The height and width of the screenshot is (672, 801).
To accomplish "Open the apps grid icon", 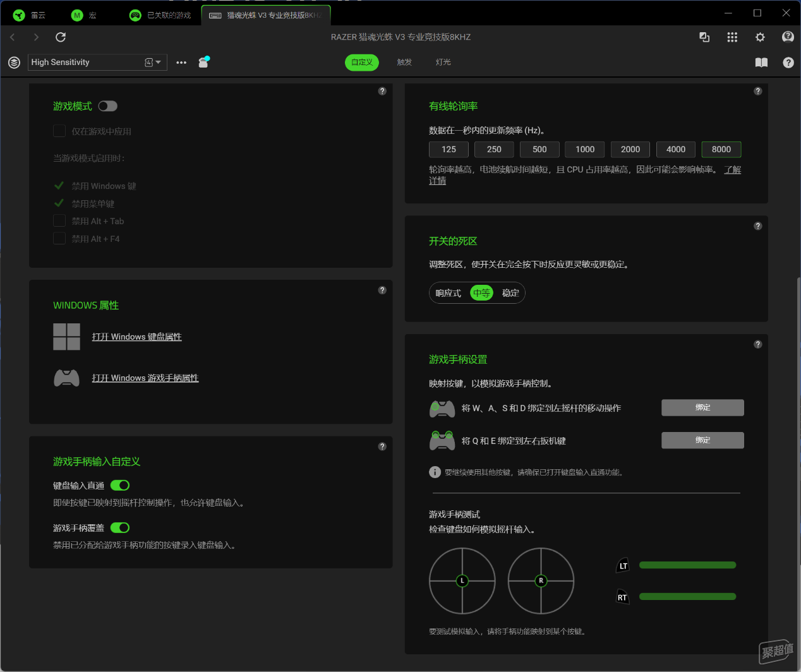I will coord(732,37).
